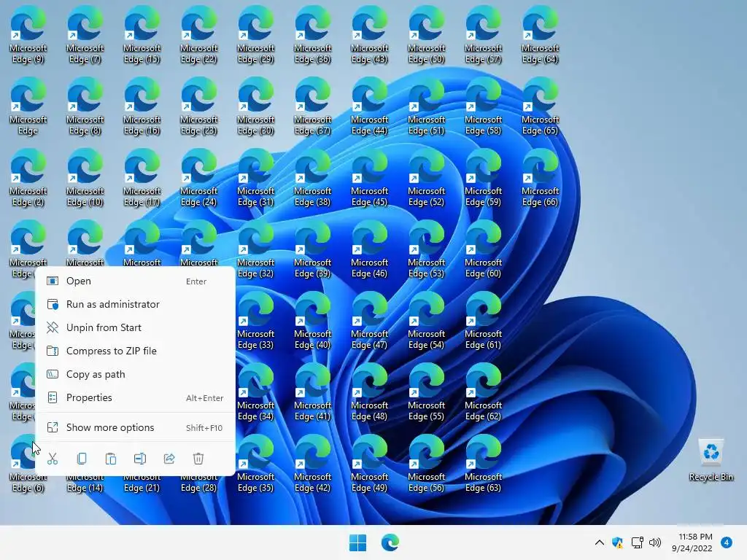Viewport: 747px width, 560px height.
Task: Select the Microsoft Edge (32) shortcut
Action: pos(256,249)
